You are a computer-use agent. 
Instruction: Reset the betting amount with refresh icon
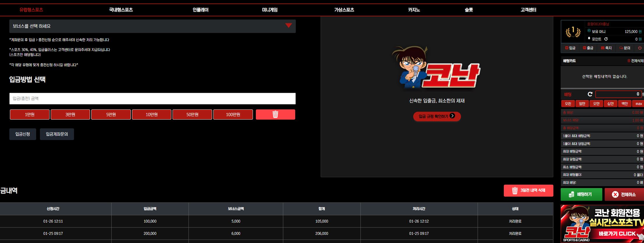(590, 94)
